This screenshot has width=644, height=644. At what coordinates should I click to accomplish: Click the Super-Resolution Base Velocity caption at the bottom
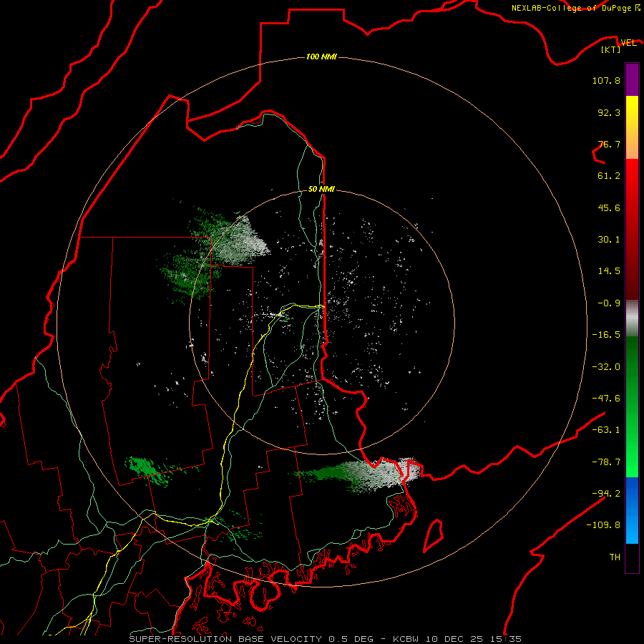click(326, 639)
